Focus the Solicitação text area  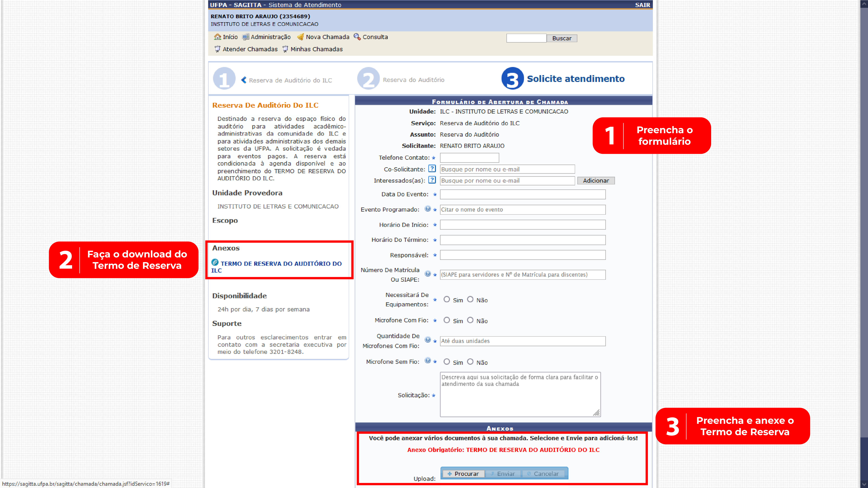point(520,394)
